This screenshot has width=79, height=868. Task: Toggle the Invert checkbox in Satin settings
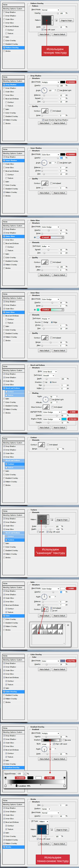[x=51, y=611]
